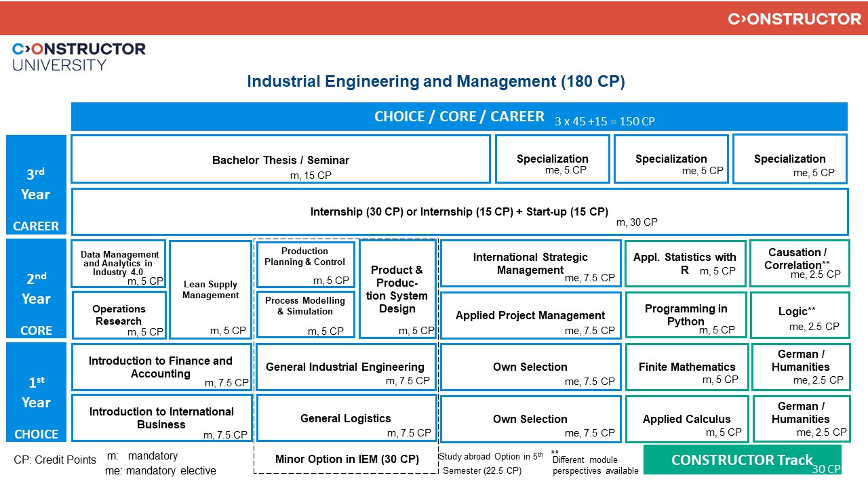
Task: Open the Applied Project Management module
Action: coord(530,315)
